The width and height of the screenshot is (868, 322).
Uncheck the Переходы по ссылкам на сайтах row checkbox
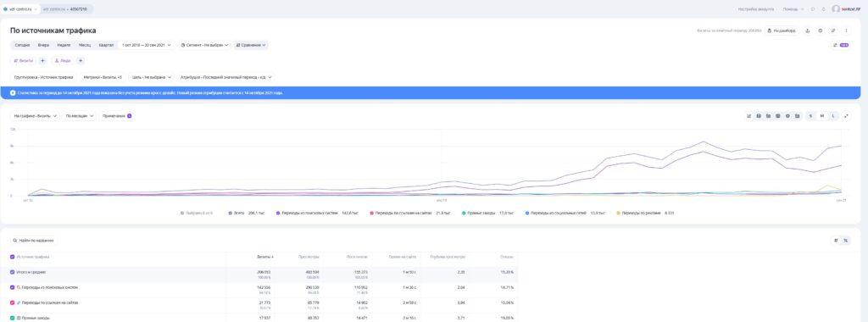pos(12,303)
